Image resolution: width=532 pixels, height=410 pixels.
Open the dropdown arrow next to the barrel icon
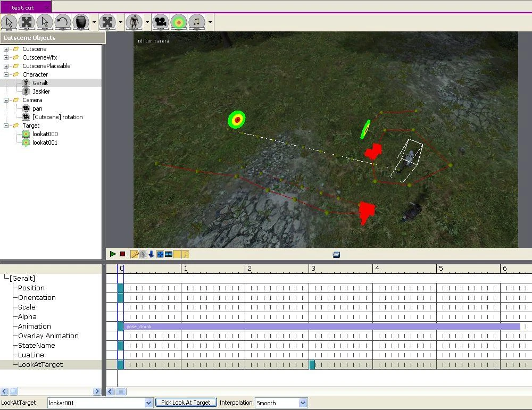[94, 22]
